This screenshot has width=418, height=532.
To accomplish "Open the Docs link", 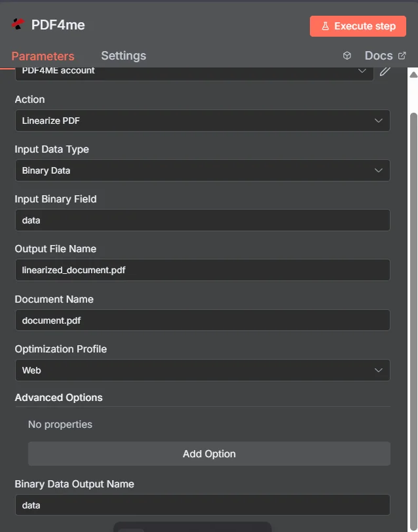I will coord(385,56).
